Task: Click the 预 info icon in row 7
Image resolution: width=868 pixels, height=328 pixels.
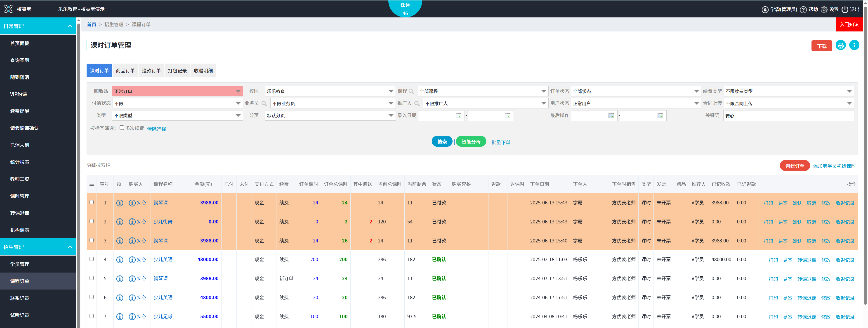Action: tap(120, 316)
